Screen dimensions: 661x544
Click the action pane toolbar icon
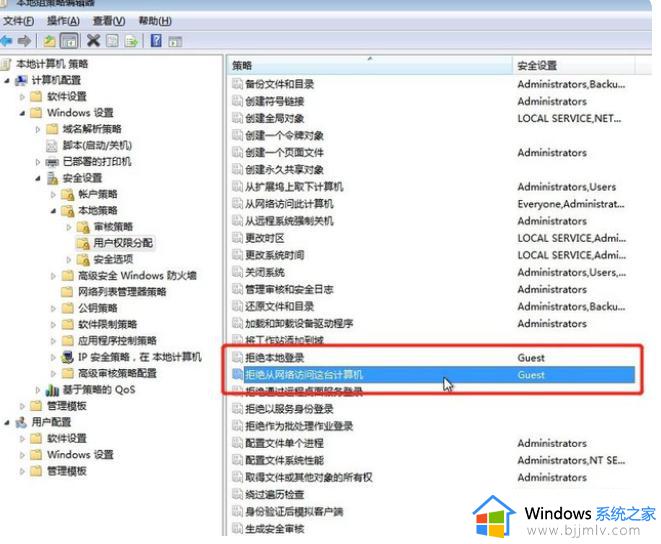pyautogui.click(x=175, y=41)
